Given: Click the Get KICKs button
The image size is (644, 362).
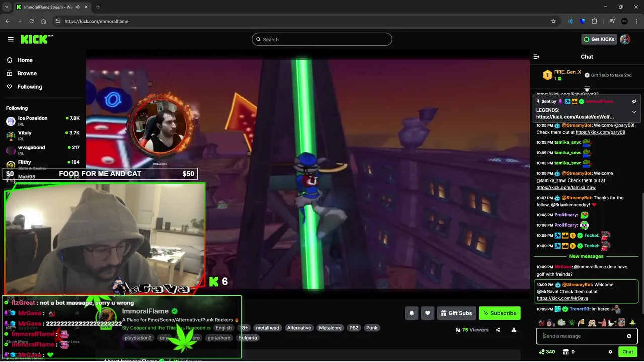Looking at the screenshot, I should pyautogui.click(x=599, y=39).
